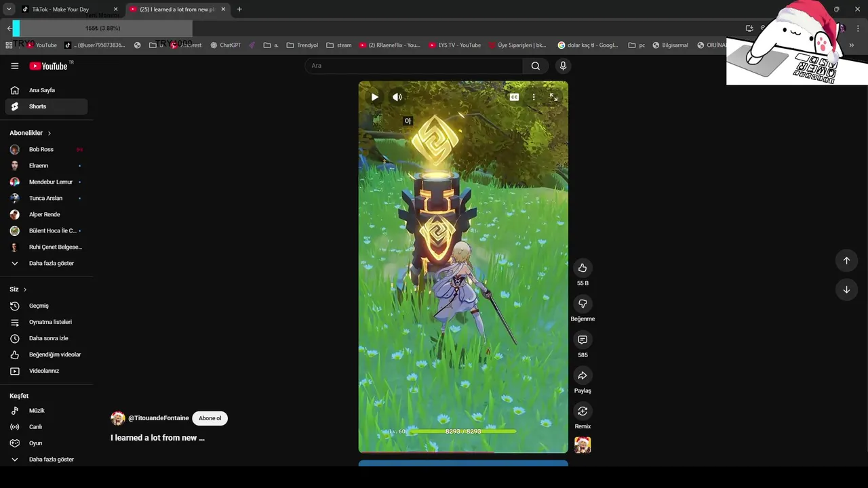Show hidden bookmarks with double chevron
Viewport: 868px width, 488px height.
[852, 45]
